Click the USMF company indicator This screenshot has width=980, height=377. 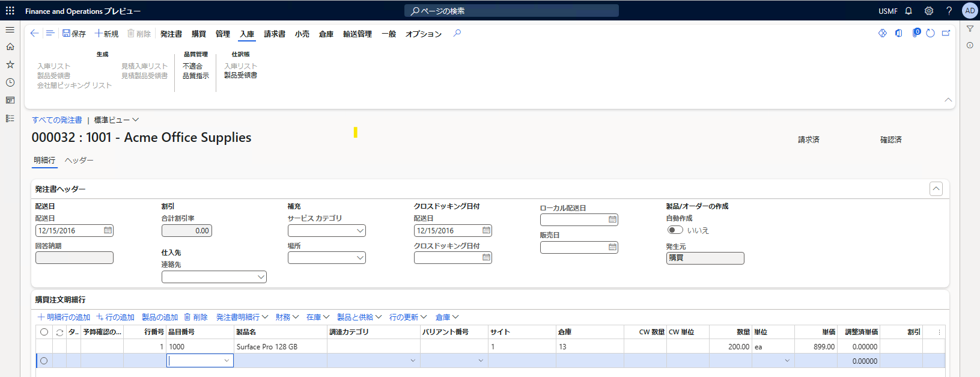[888, 11]
